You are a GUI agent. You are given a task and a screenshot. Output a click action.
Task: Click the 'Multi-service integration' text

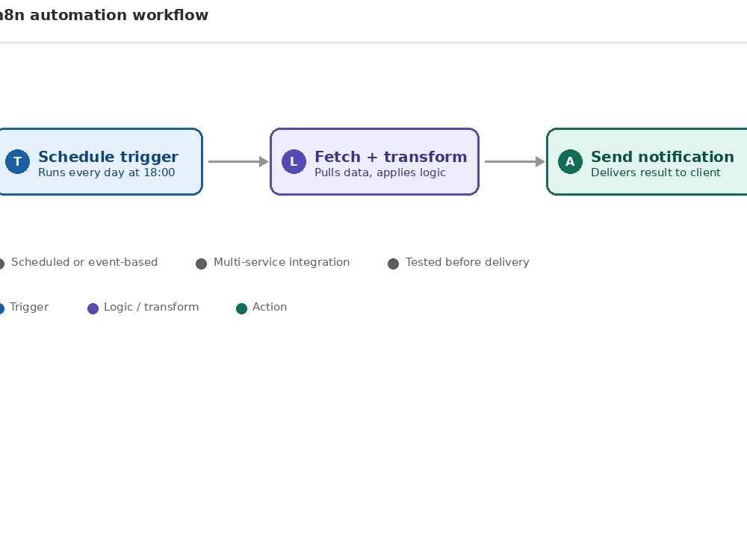[x=282, y=262]
